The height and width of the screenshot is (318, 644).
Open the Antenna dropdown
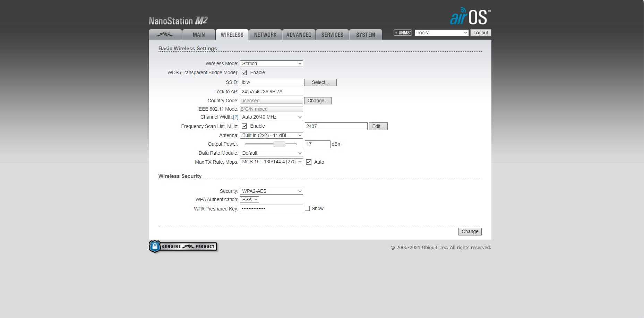point(272,135)
